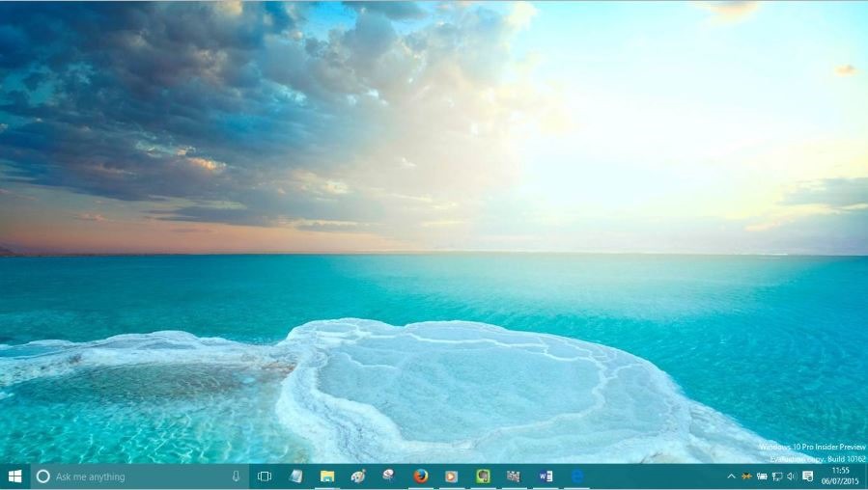Open the taskbar app left of Word

pyautogui.click(x=514, y=476)
